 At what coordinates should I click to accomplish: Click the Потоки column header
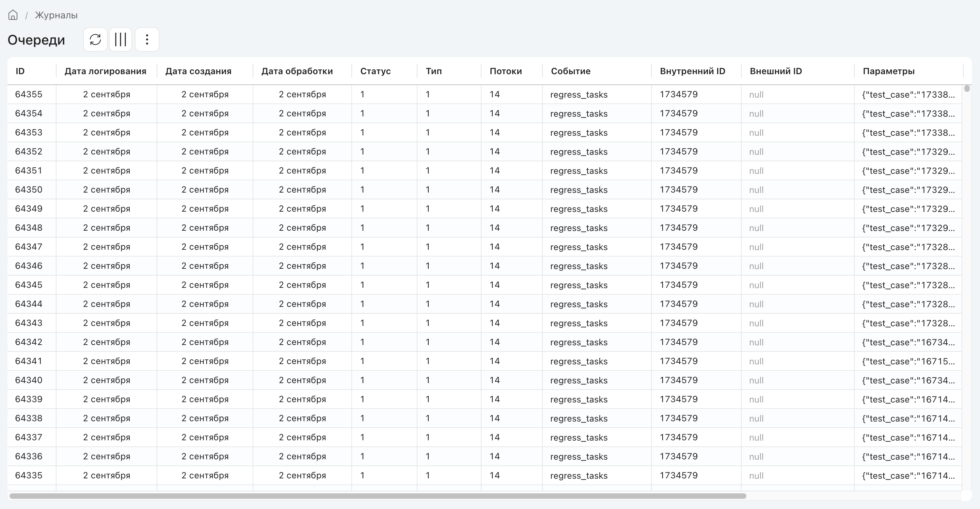point(506,71)
